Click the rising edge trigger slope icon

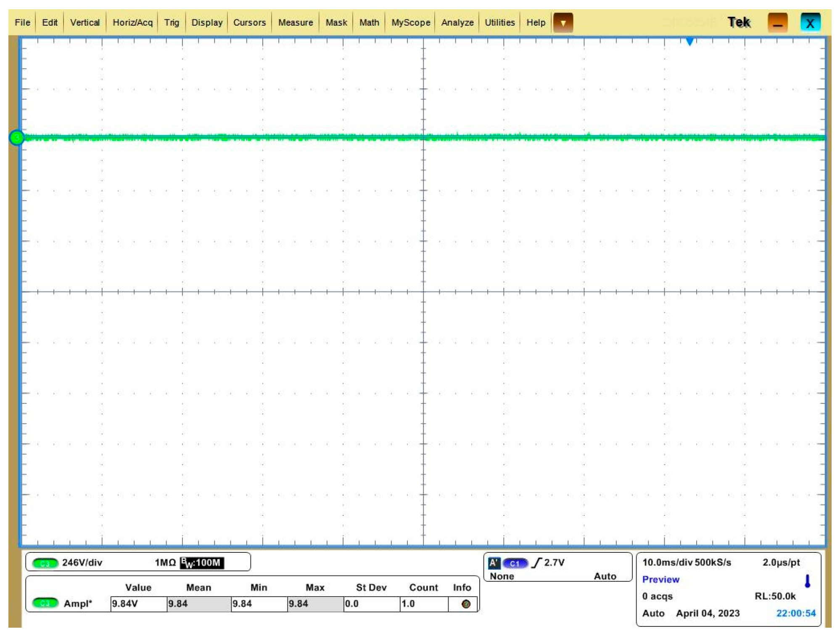click(x=536, y=563)
